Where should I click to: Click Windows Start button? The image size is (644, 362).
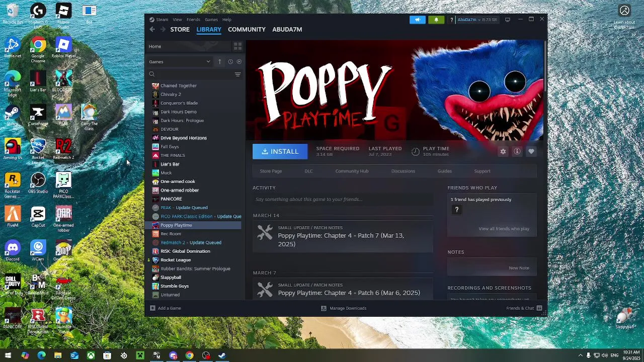click(8, 355)
